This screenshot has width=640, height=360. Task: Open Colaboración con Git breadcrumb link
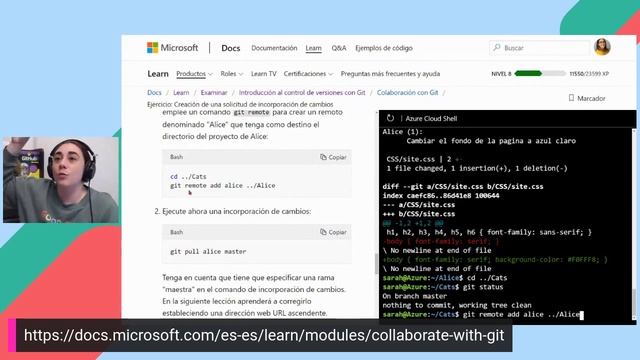click(407, 93)
